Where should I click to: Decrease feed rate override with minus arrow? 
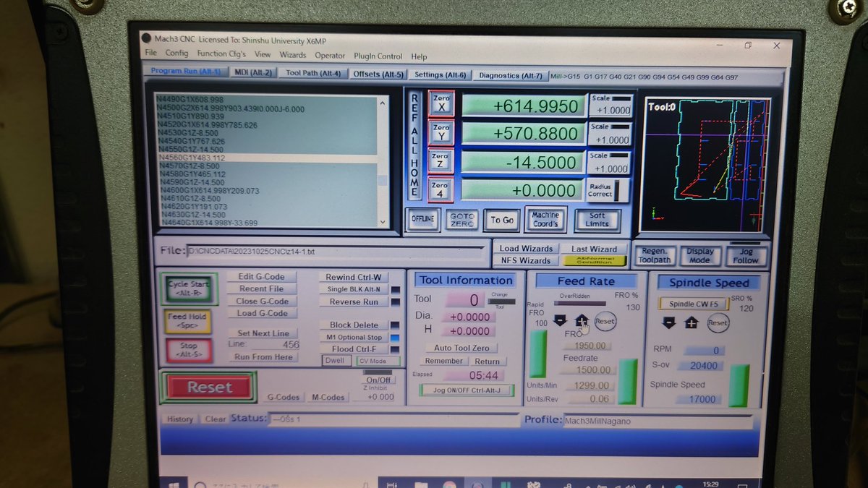click(x=560, y=320)
